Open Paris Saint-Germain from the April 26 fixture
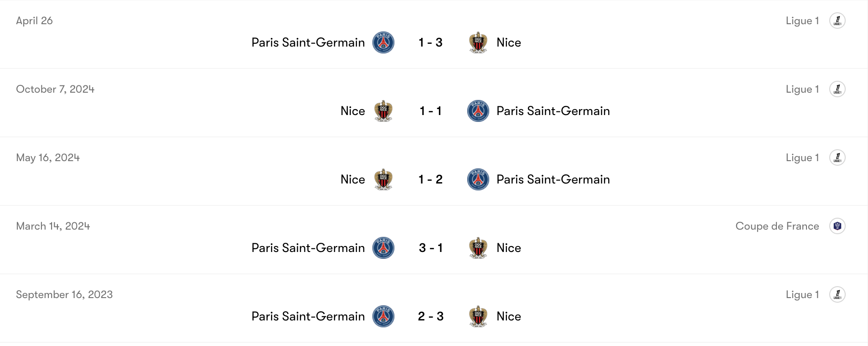Screen dimensions: 868x346 (307, 42)
